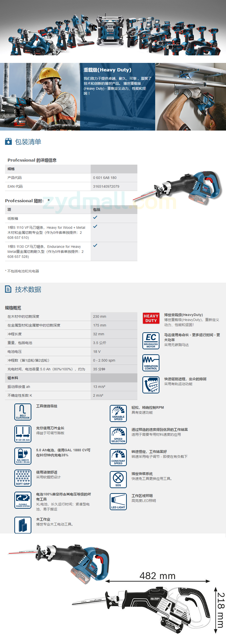Click the checkmark for S 1110 VF saw blade
The height and width of the screenshot is (644, 226).
pyautogui.click(x=95, y=227)
